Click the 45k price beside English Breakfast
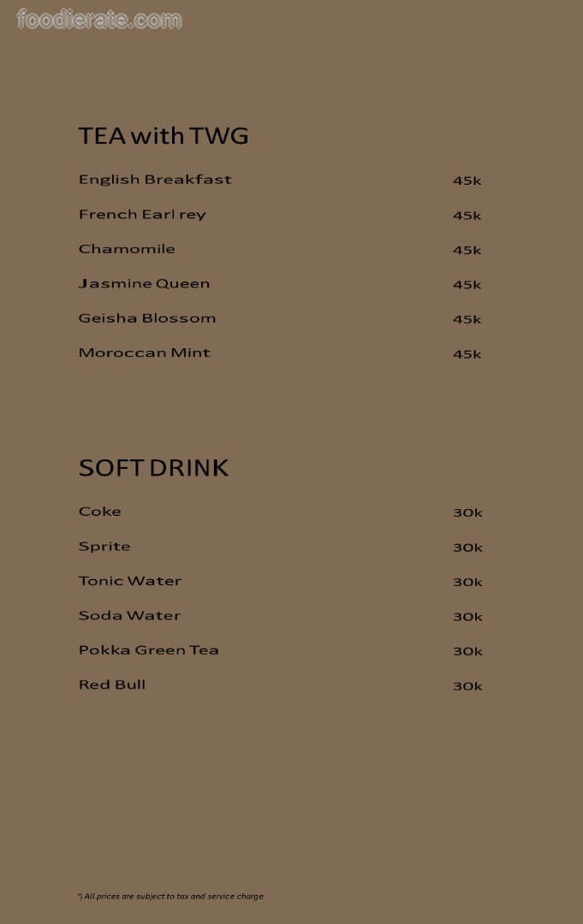The width and height of the screenshot is (583, 924). coord(467,181)
